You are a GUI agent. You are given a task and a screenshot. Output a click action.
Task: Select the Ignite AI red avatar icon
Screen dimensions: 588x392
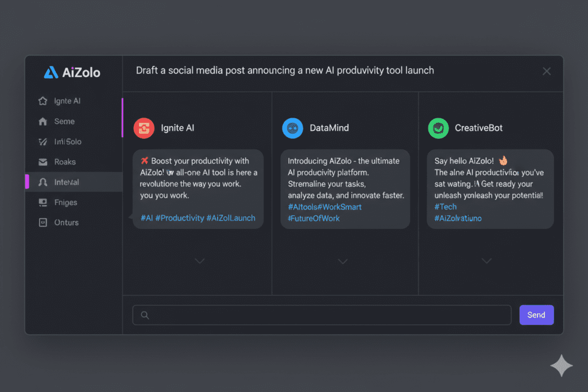click(x=144, y=128)
